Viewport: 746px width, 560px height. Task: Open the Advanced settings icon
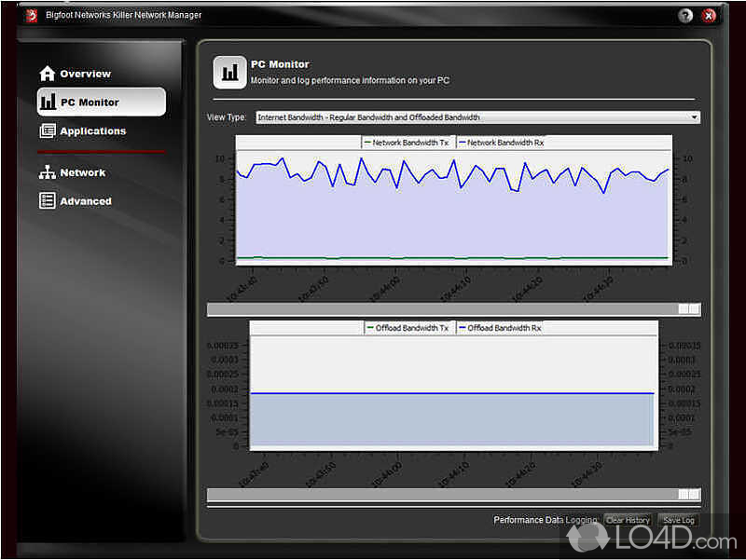click(48, 200)
